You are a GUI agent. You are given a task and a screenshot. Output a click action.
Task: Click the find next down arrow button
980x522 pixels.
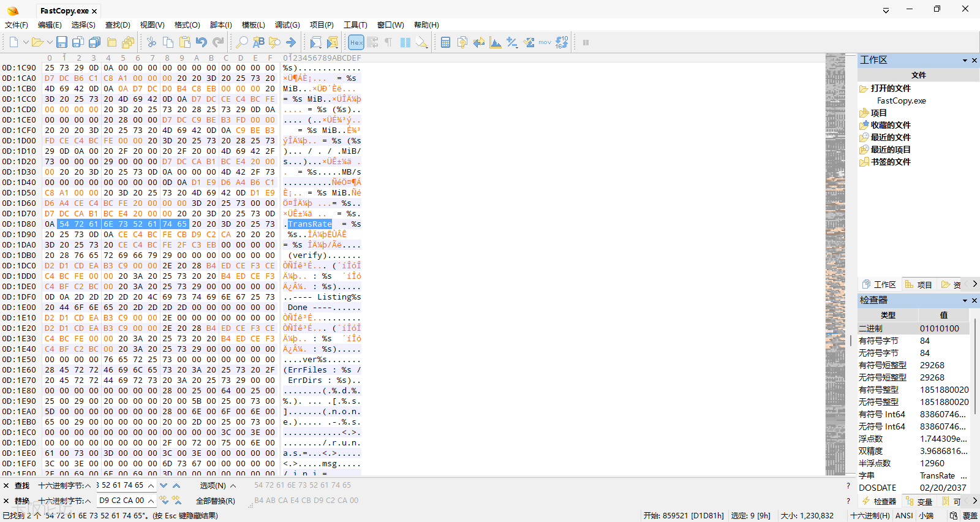[x=164, y=485]
